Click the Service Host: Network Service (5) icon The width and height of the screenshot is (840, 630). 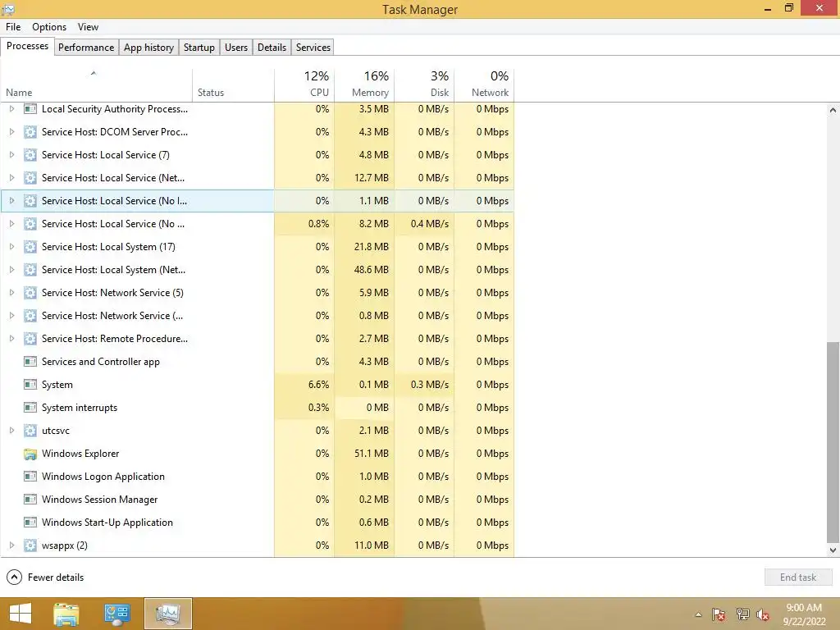click(x=30, y=293)
